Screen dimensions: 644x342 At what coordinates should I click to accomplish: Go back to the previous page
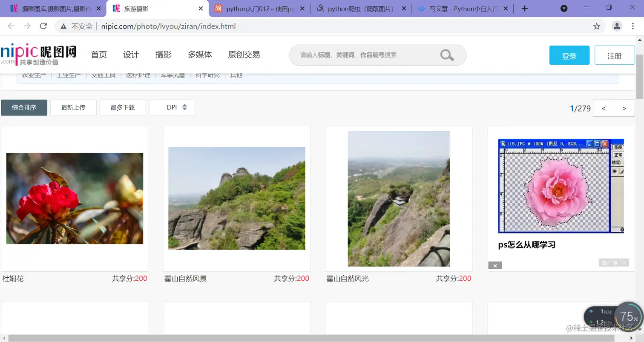11,26
